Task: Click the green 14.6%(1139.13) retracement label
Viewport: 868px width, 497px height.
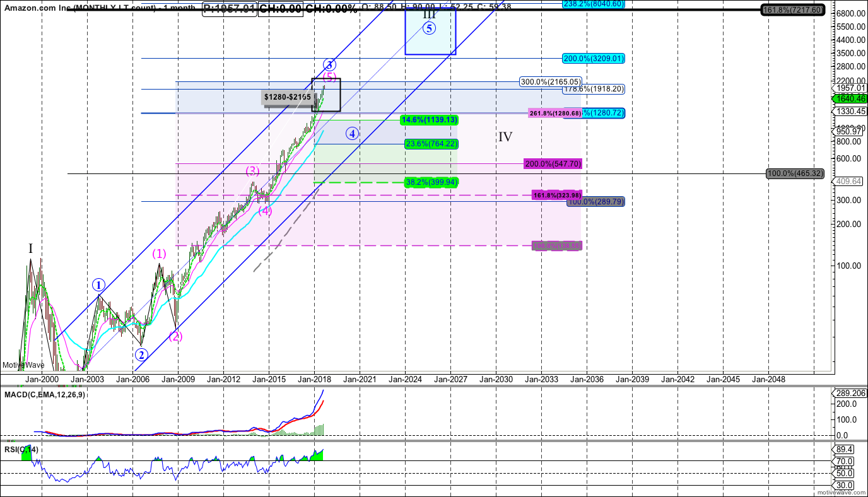Action: (430, 119)
